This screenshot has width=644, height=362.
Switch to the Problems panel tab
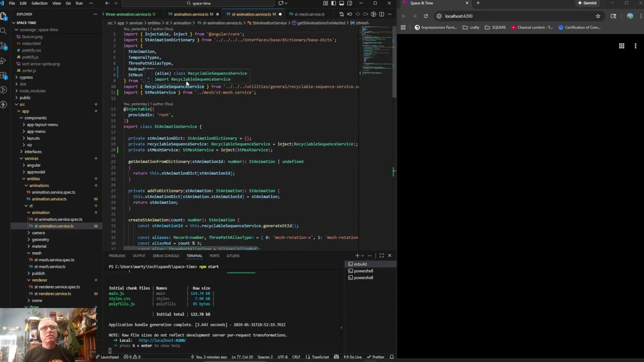pos(117,255)
